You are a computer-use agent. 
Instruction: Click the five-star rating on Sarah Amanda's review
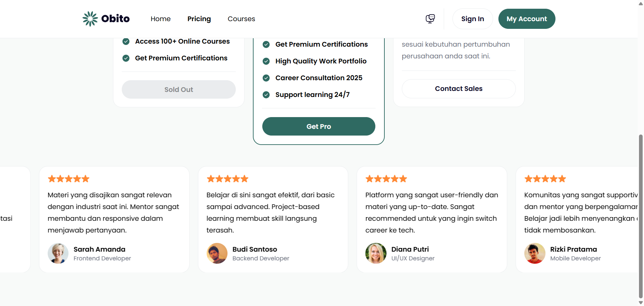coord(69,179)
